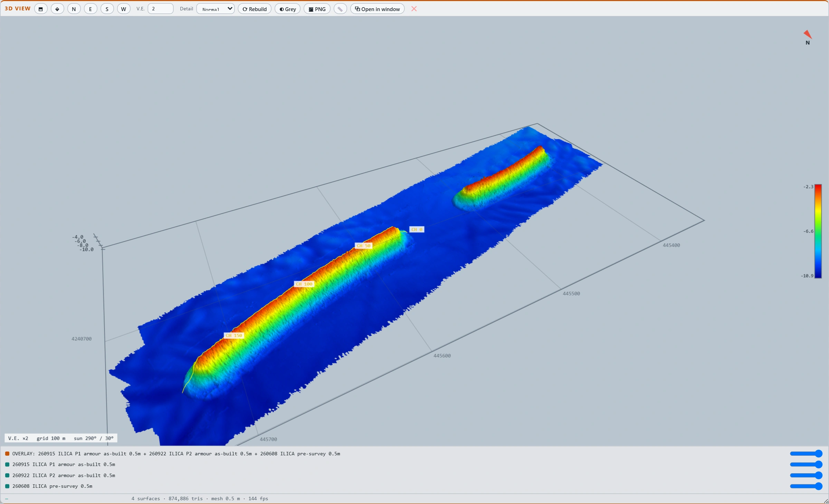
Task: Adjust the P1 armour opacity slider
Action: (x=806, y=465)
